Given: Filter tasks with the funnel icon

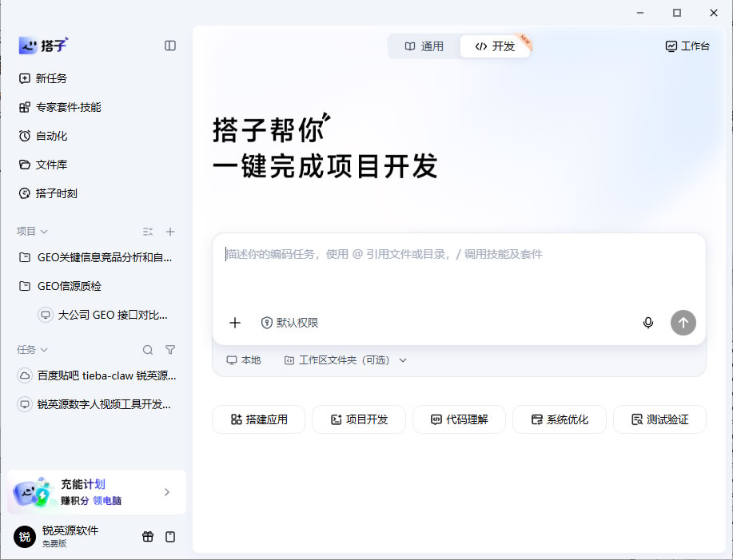Looking at the screenshot, I should [x=170, y=350].
